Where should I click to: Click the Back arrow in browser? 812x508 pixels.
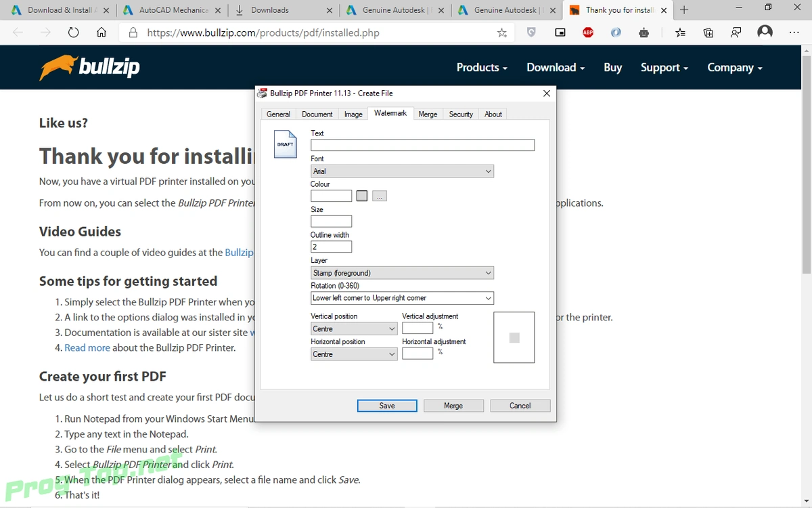click(x=18, y=33)
